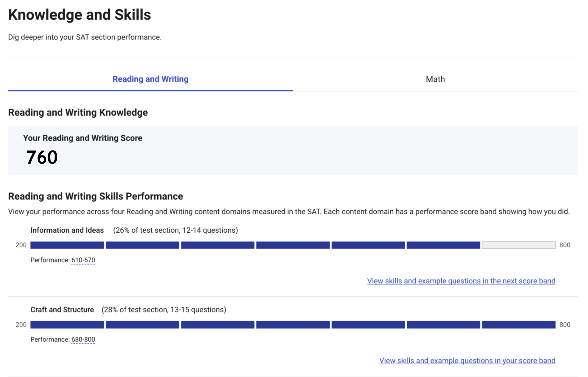Select the Reading and Writing tab

point(150,79)
